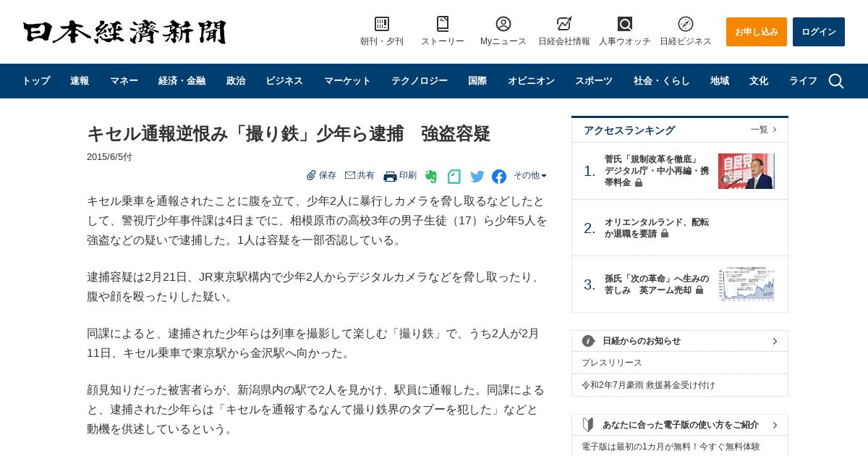This screenshot has width=868, height=456.
Task: Select the 速報 navigation tab
Action: (80, 81)
